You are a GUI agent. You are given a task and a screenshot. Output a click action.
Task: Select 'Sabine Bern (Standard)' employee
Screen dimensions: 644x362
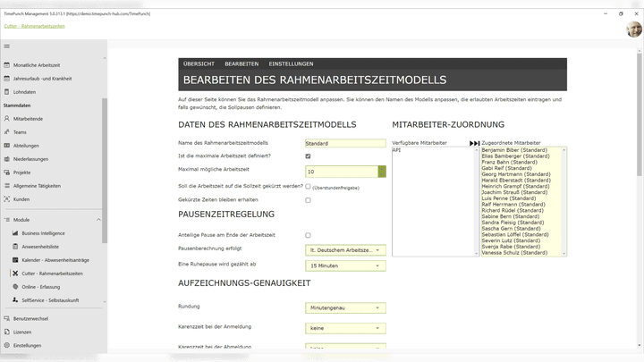pyautogui.click(x=511, y=216)
